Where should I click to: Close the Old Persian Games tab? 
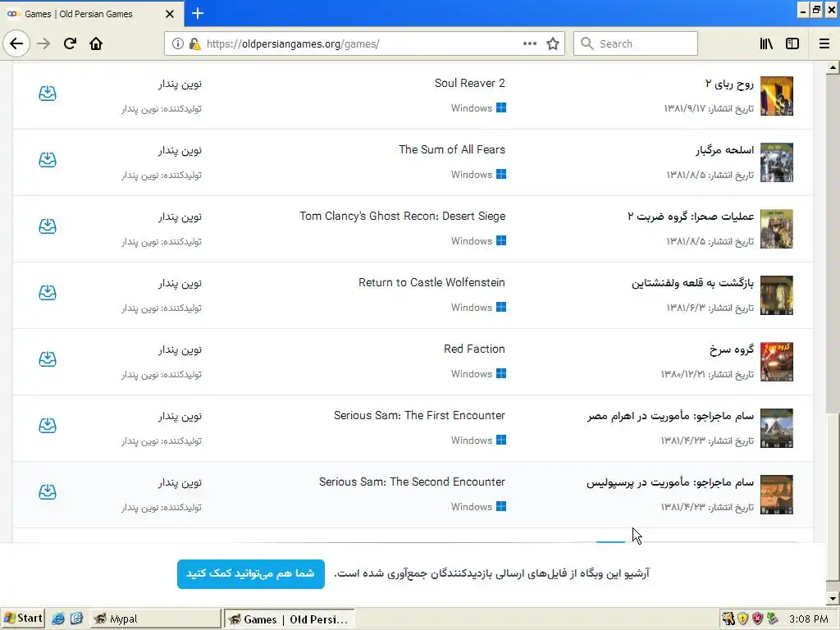[170, 14]
